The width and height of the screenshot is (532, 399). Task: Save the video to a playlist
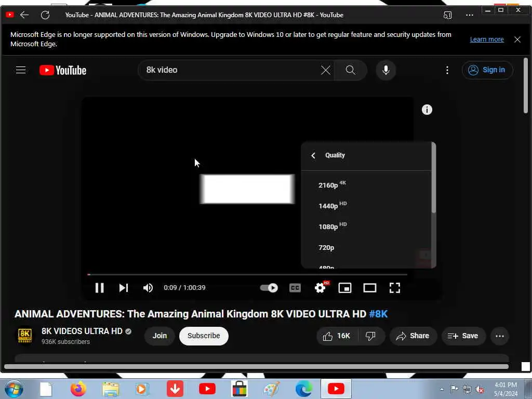point(463,336)
